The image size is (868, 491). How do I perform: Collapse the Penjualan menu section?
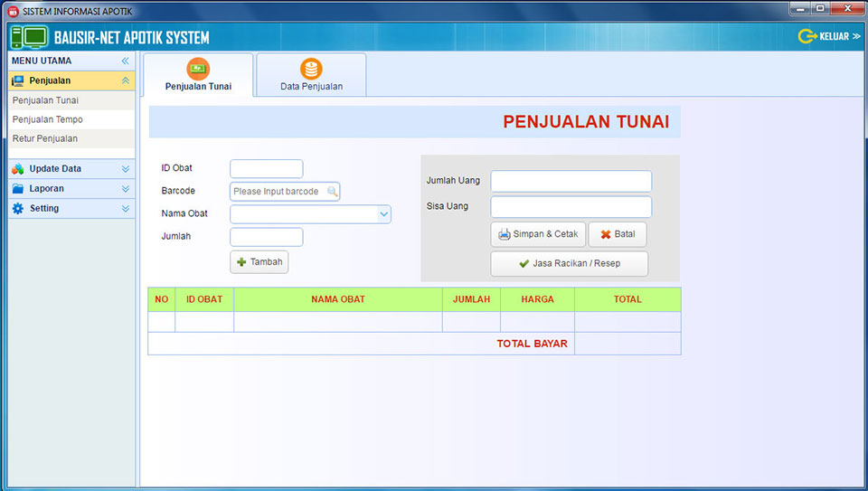click(125, 81)
